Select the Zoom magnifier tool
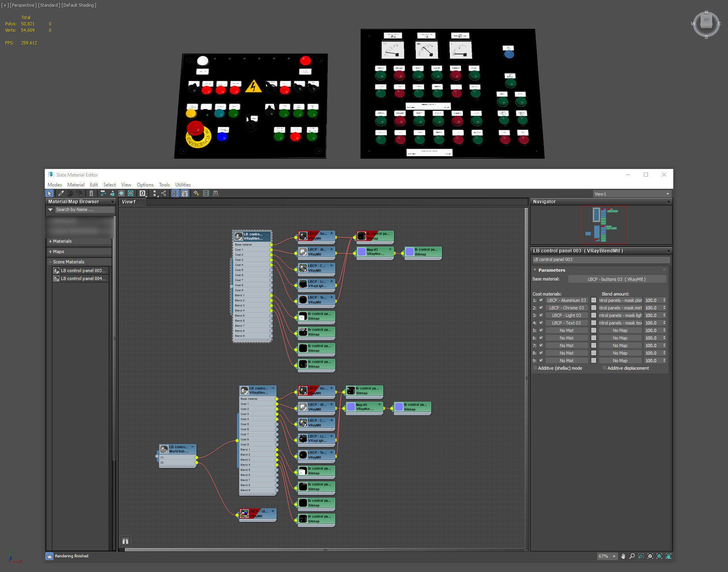The height and width of the screenshot is (572, 728). (632, 556)
